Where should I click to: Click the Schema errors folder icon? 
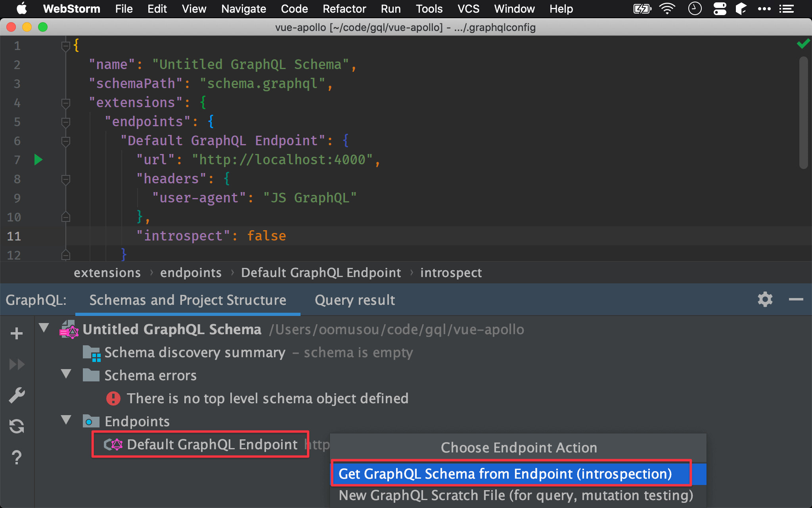click(x=91, y=375)
